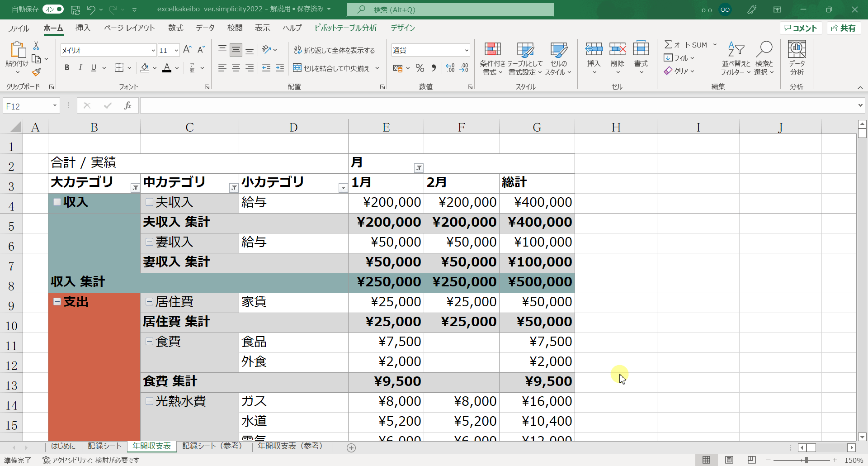This screenshot has width=868, height=466.
Task: Open the 小カテゴリ filter dropdown
Action: pyautogui.click(x=343, y=188)
